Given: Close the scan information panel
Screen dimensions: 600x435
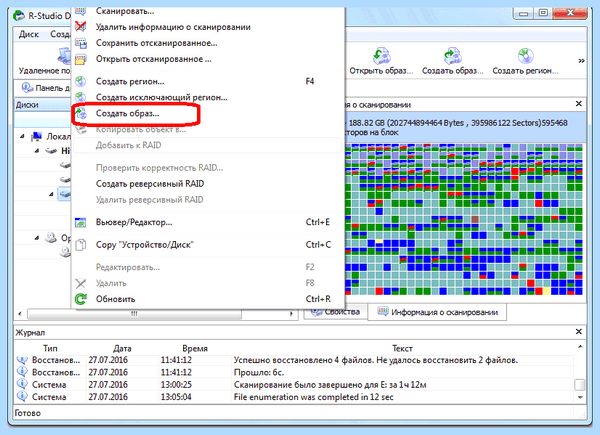Looking at the screenshot, I should click(579, 104).
